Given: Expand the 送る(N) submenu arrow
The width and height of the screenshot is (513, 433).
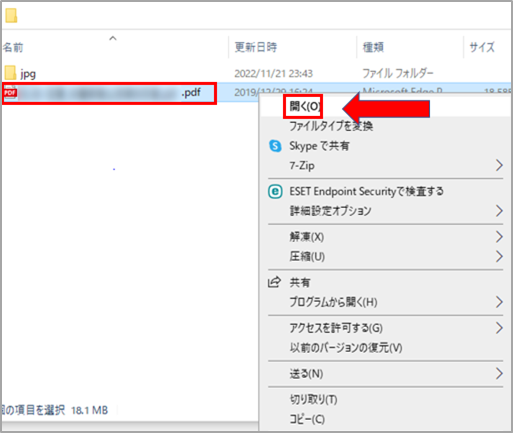Looking at the screenshot, I should tap(499, 374).
